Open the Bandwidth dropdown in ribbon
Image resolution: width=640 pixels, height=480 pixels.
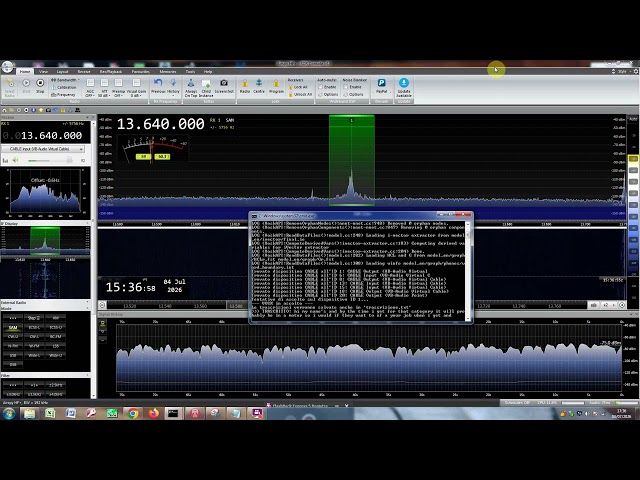[65, 80]
